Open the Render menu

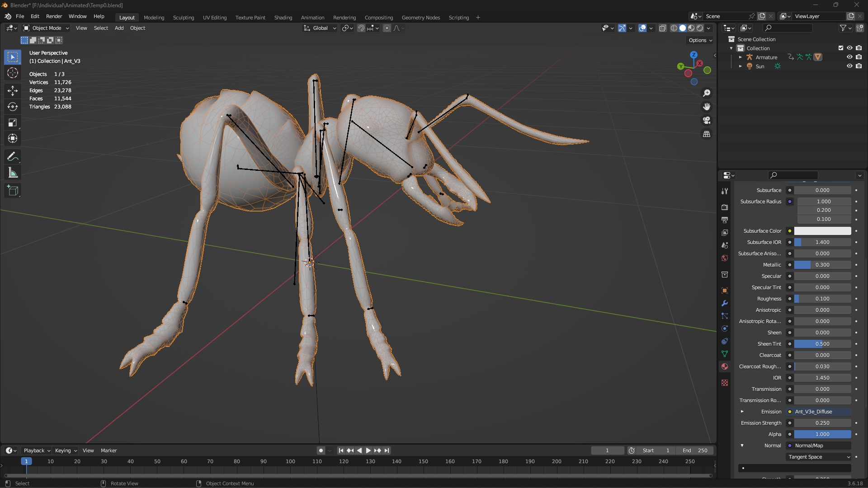[54, 16]
